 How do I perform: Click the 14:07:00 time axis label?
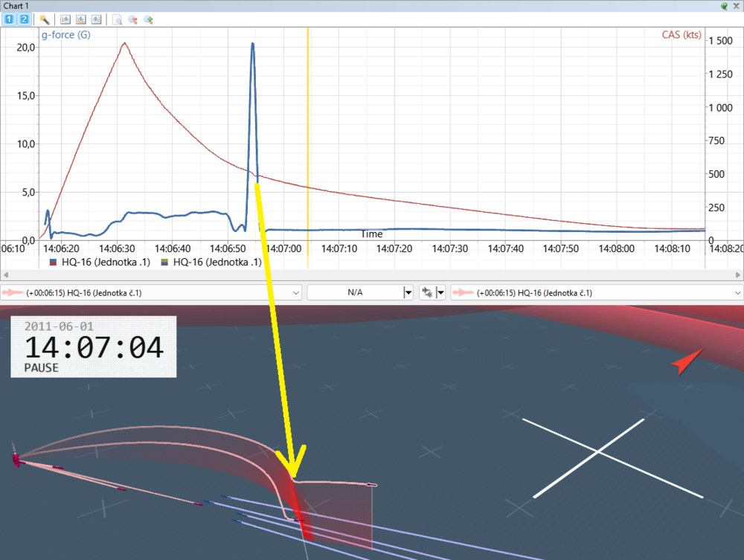pyautogui.click(x=283, y=248)
